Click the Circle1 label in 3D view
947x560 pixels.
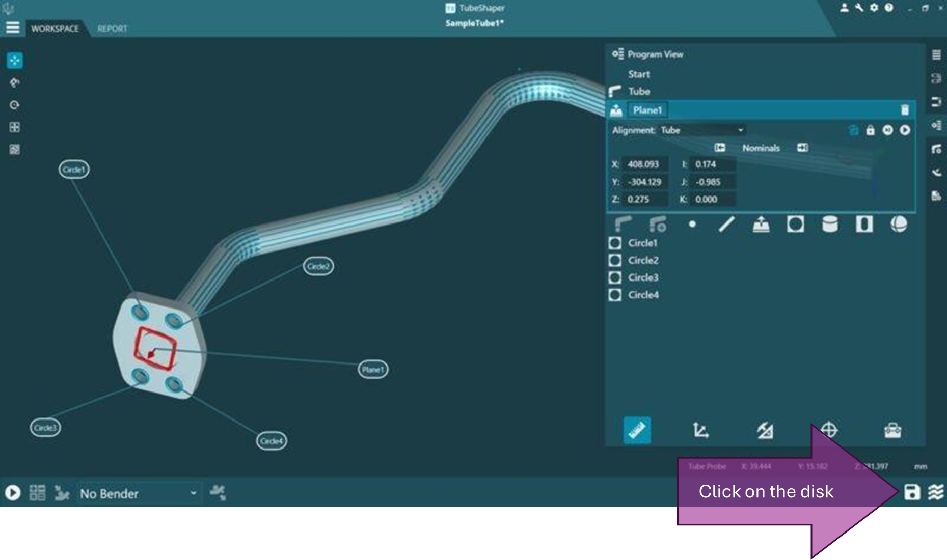point(74,170)
